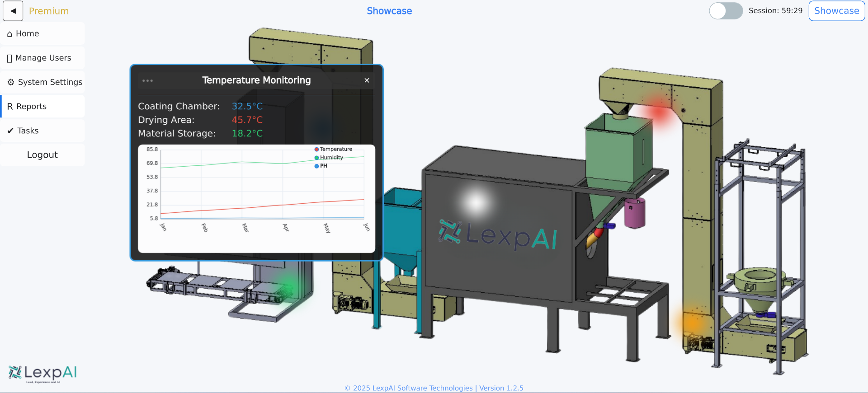Open the three-dot menu in Temperature Monitoring

point(147,81)
